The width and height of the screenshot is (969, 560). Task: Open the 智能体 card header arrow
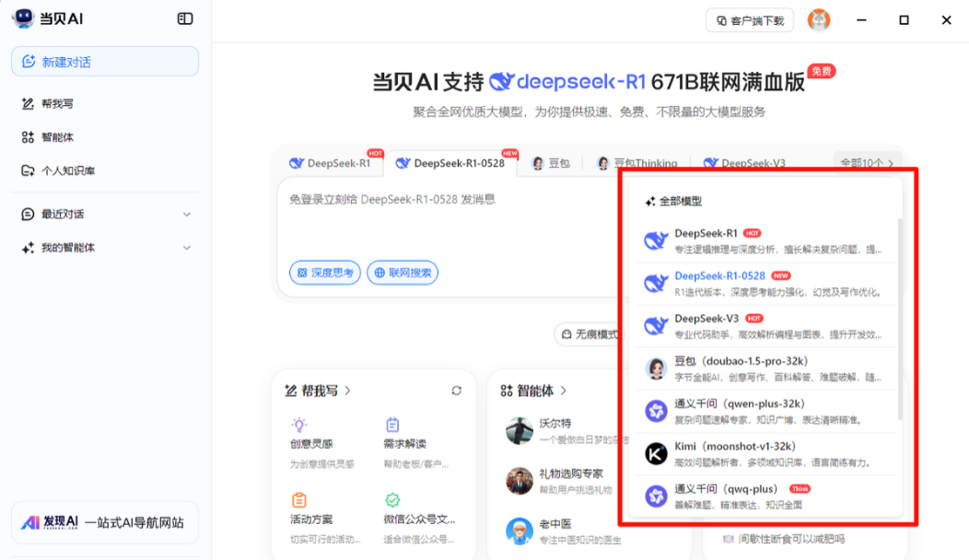click(x=563, y=391)
